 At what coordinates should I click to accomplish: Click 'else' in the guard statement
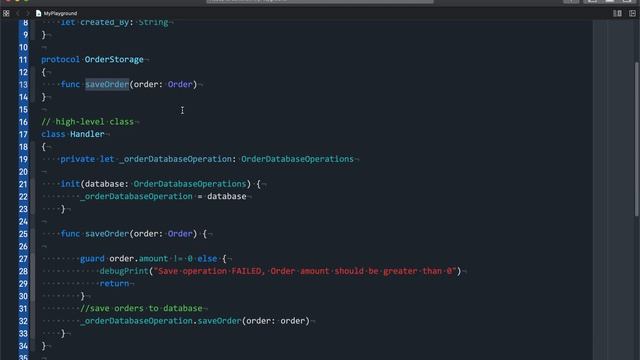[x=207, y=258]
